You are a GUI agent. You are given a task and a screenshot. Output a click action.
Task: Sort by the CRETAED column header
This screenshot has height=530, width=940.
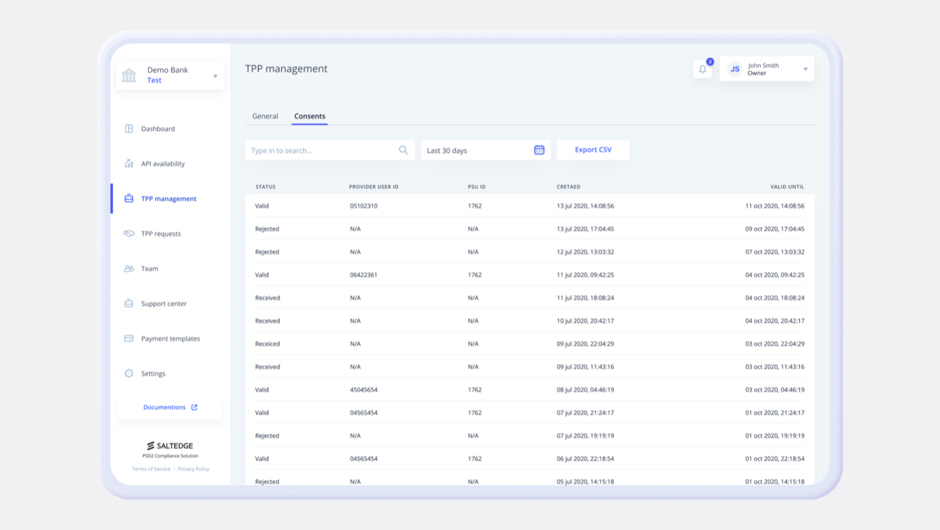568,186
